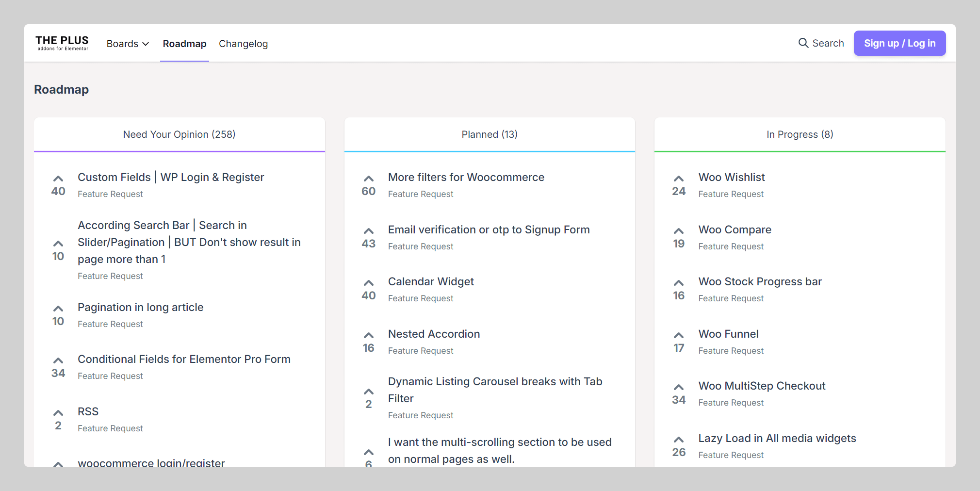Click upvote arrow for Calendar Widget

tap(369, 283)
